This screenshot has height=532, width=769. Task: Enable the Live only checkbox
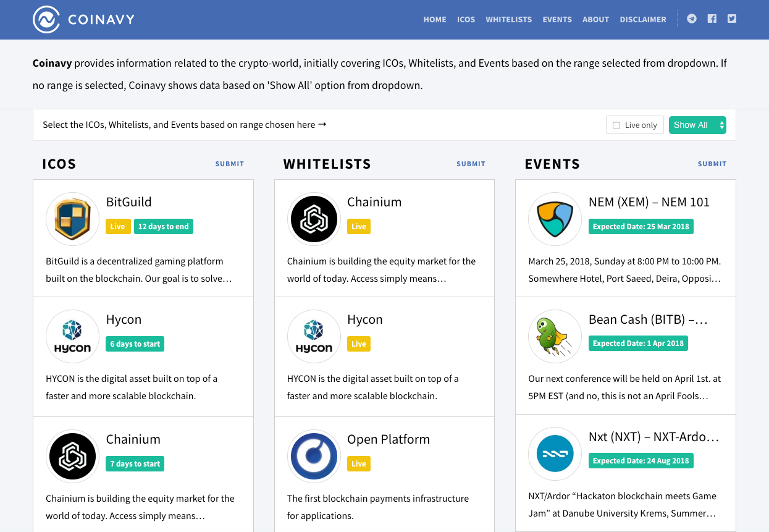(x=616, y=125)
